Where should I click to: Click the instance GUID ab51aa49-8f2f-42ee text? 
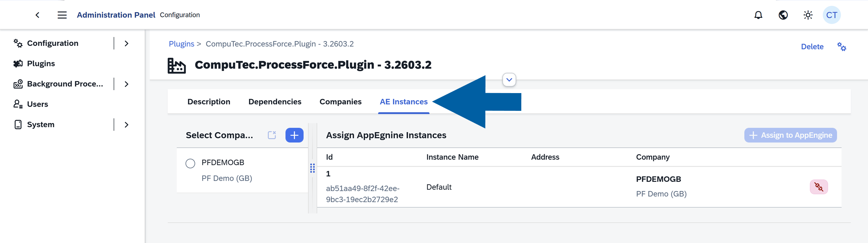(x=363, y=194)
